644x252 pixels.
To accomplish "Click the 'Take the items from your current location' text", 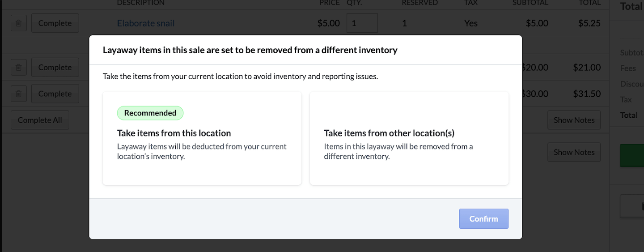I will pyautogui.click(x=240, y=77).
